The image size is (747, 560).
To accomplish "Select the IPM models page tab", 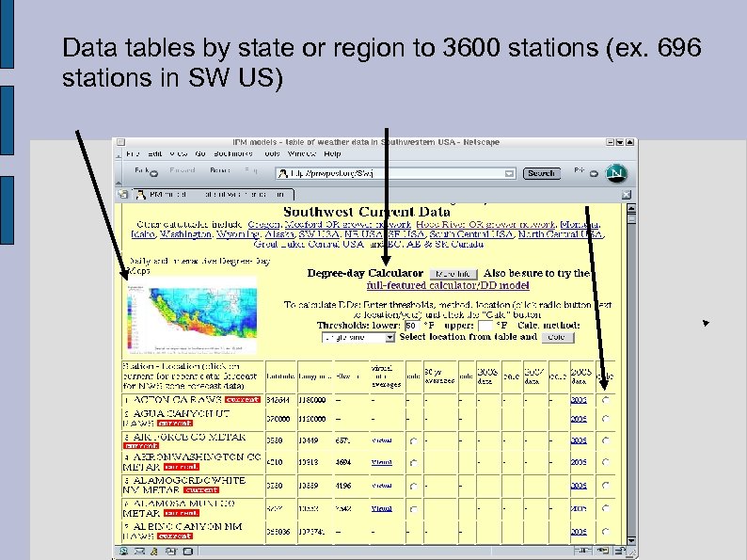I will [x=214, y=195].
